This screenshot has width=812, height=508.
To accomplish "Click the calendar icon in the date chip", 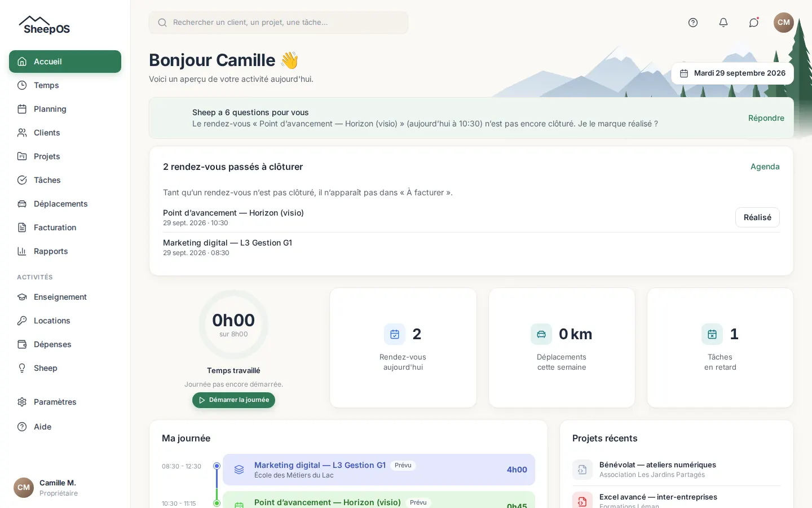I will point(684,73).
